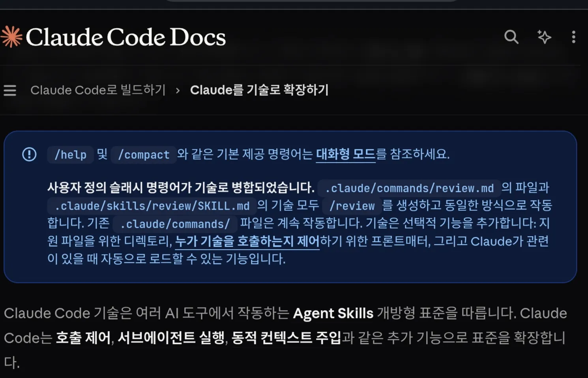Click the bold 'Agent Skills' text

[x=333, y=313]
